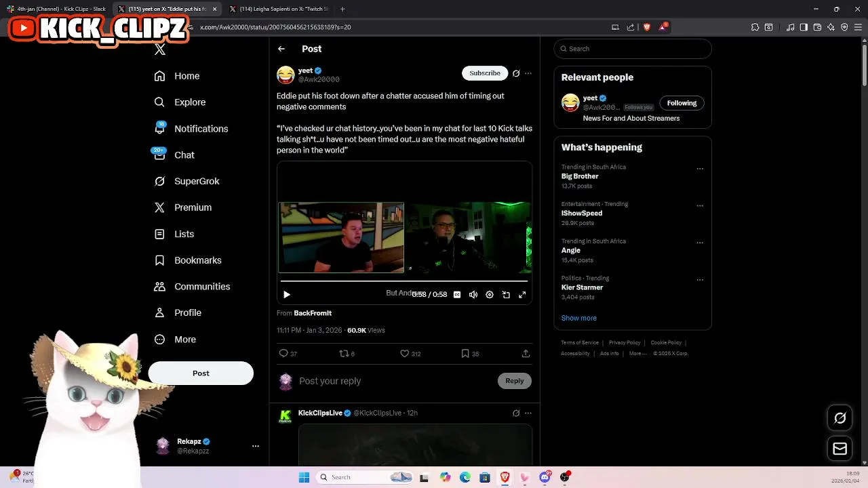The image size is (868, 488).
Task: Open more options for IShowSpeed trend
Action: pyautogui.click(x=700, y=206)
